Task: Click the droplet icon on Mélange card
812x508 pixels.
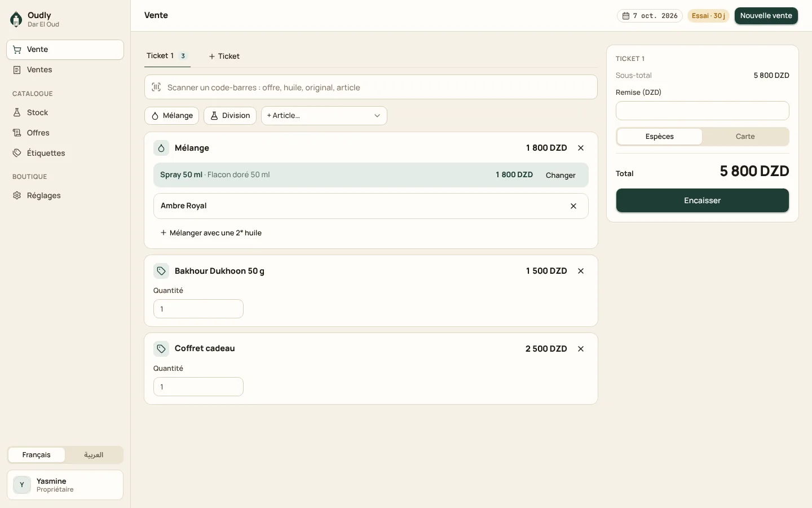Action: point(161,148)
